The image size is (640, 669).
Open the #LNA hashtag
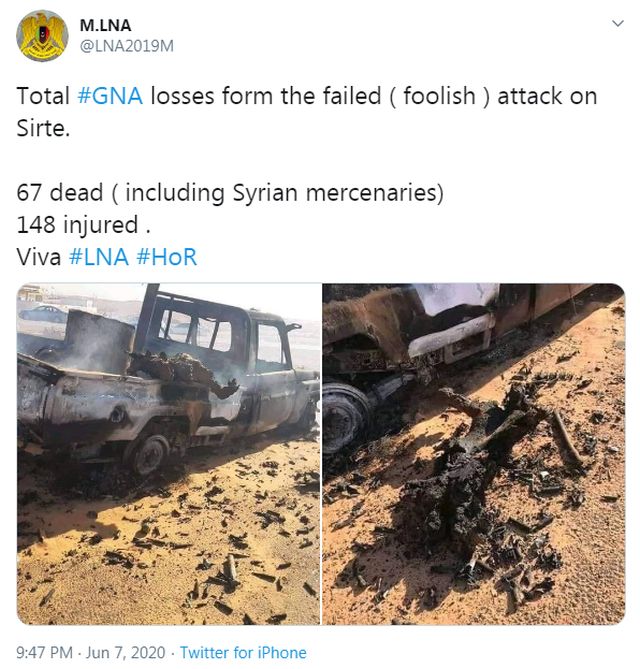99,256
